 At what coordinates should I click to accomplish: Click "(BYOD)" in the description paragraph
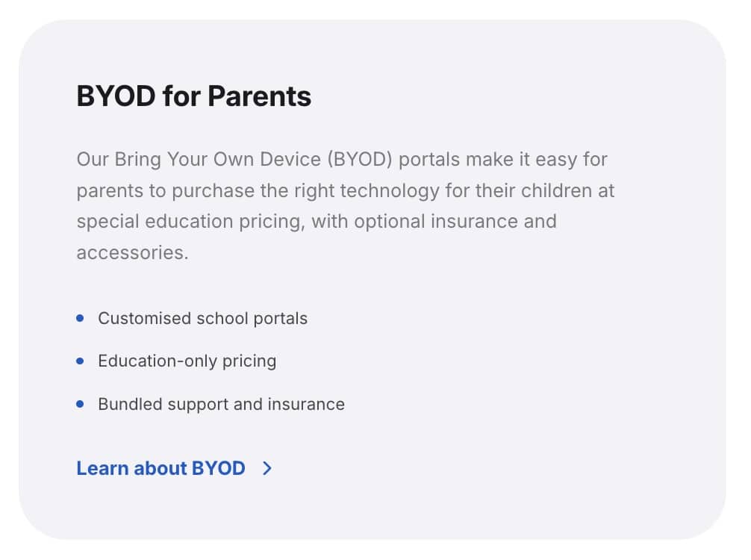(360, 159)
